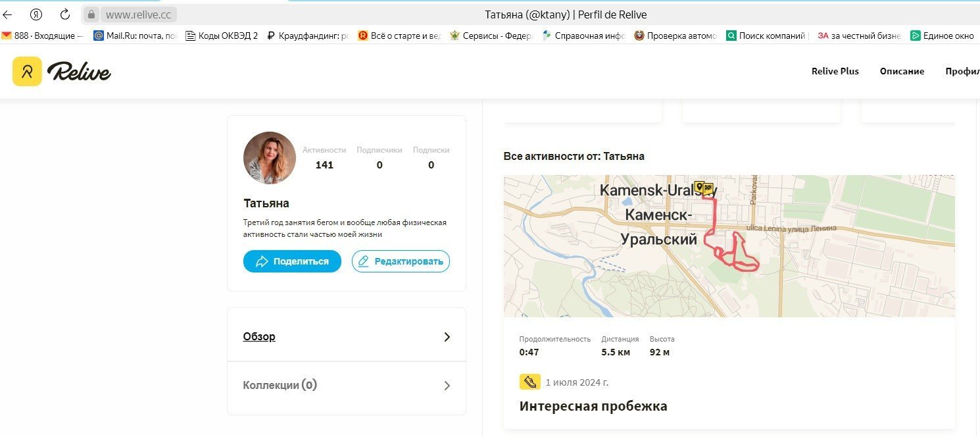Click the yellow running shoe activity icon
The height and width of the screenshot is (437, 980).
point(529,382)
